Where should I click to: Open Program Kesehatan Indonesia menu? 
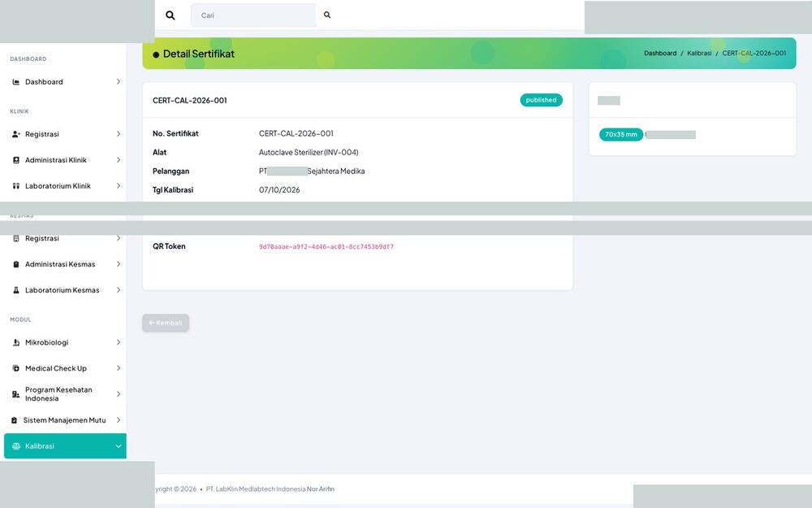[x=65, y=394]
